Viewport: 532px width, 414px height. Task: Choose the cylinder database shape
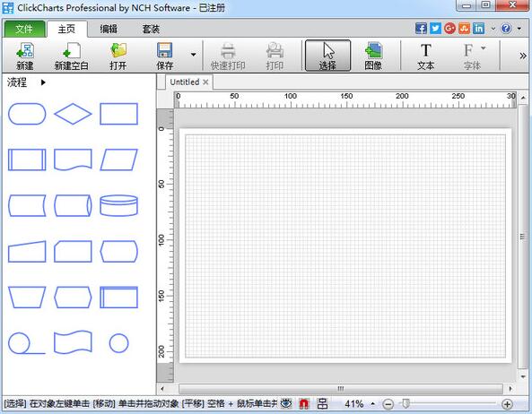(118, 205)
